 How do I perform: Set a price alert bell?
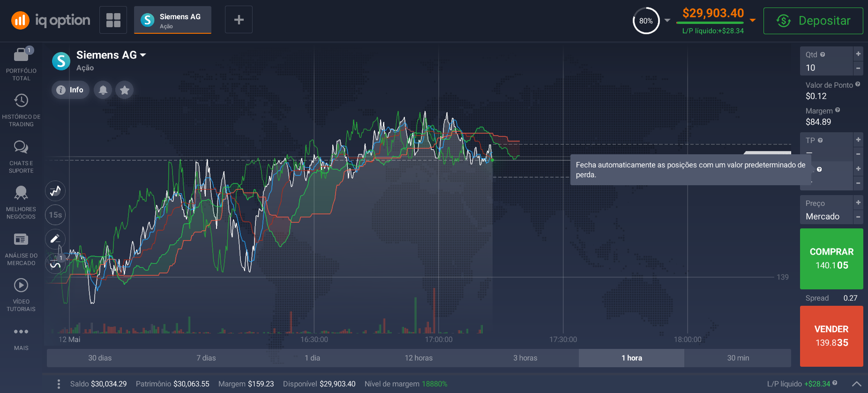pyautogui.click(x=103, y=90)
